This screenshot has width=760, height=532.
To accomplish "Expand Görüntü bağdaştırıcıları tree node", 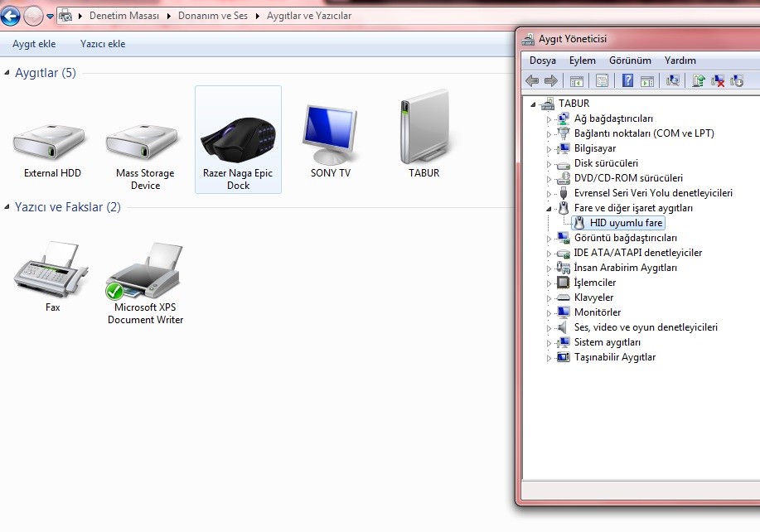I will [x=549, y=239].
